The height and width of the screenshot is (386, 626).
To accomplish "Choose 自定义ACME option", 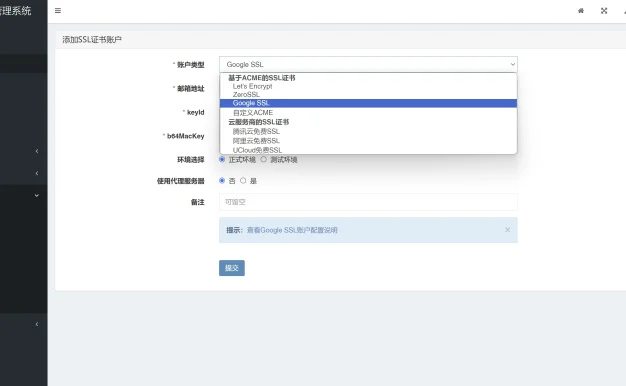I will point(368,113).
